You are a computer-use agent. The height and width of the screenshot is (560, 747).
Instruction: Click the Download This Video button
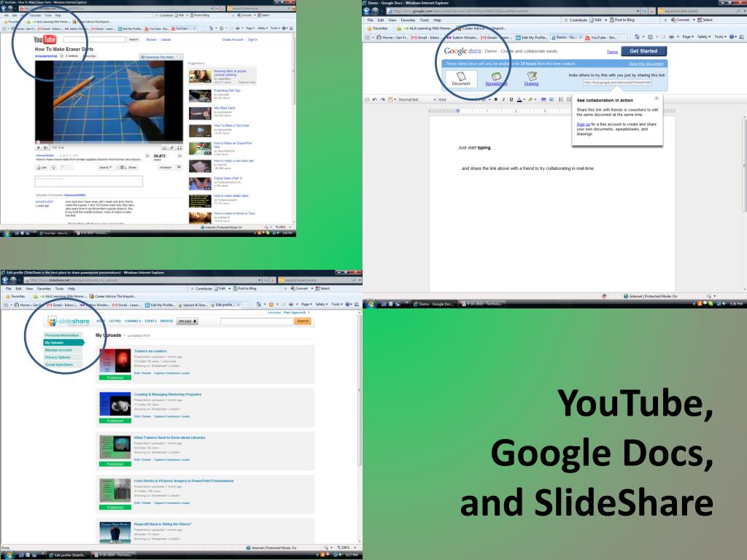[x=160, y=57]
